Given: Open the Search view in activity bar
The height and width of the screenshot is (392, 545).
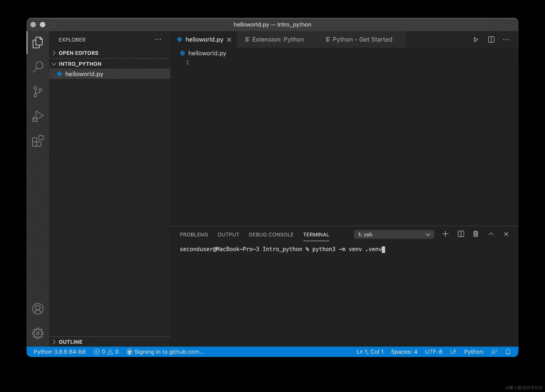Looking at the screenshot, I should click(x=38, y=67).
